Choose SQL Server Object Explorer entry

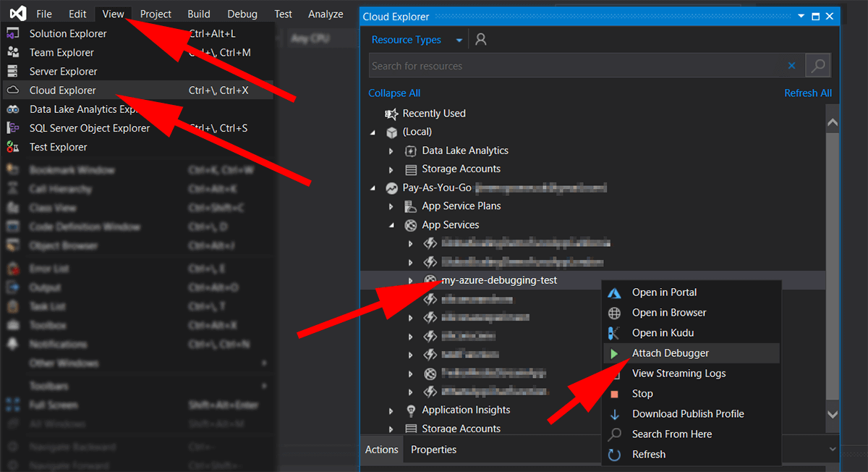click(137, 127)
